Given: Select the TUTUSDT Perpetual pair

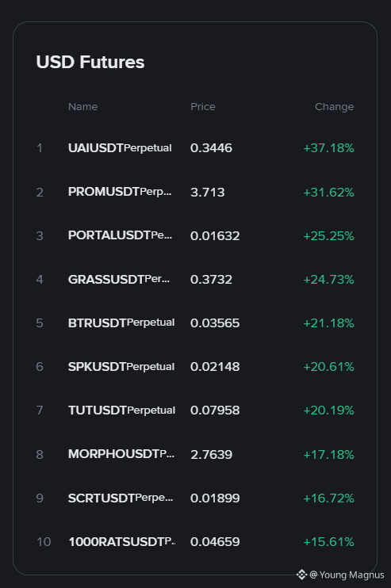Looking at the screenshot, I should pos(195,410).
